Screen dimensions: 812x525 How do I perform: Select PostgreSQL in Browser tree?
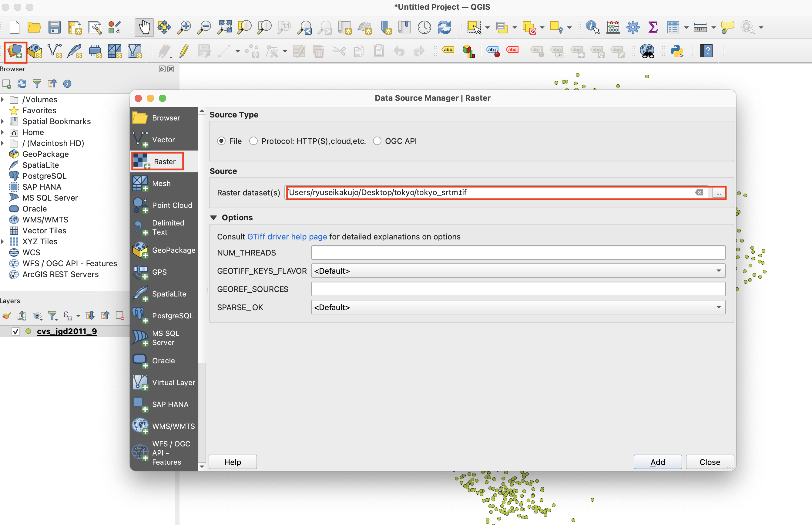coord(44,176)
